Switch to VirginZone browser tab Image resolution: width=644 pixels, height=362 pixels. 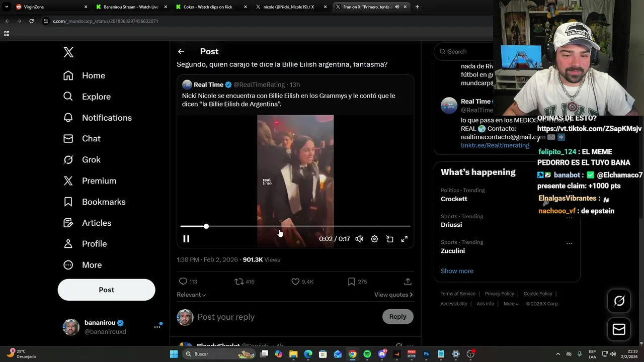click(x=50, y=7)
